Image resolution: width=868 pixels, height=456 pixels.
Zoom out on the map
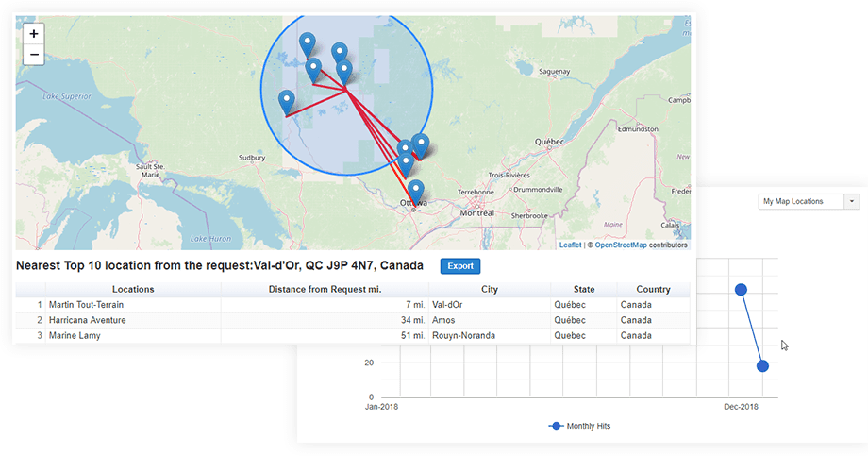(34, 55)
